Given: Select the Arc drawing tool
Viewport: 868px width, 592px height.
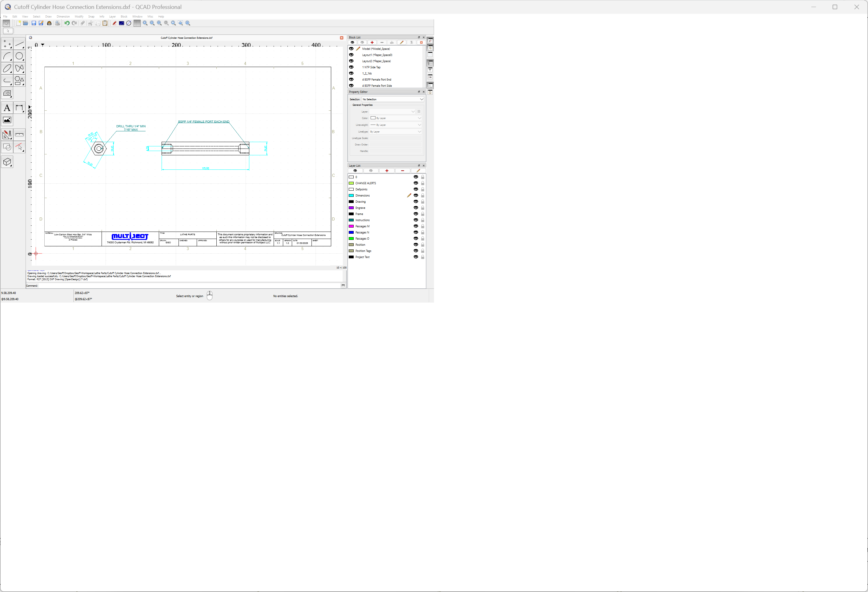Looking at the screenshot, I should pos(7,56).
